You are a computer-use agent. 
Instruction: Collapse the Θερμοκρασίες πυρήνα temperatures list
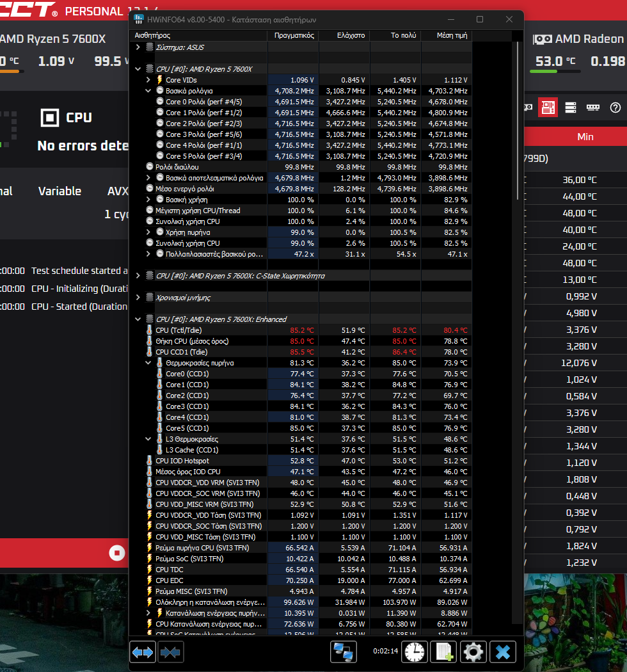pos(148,363)
